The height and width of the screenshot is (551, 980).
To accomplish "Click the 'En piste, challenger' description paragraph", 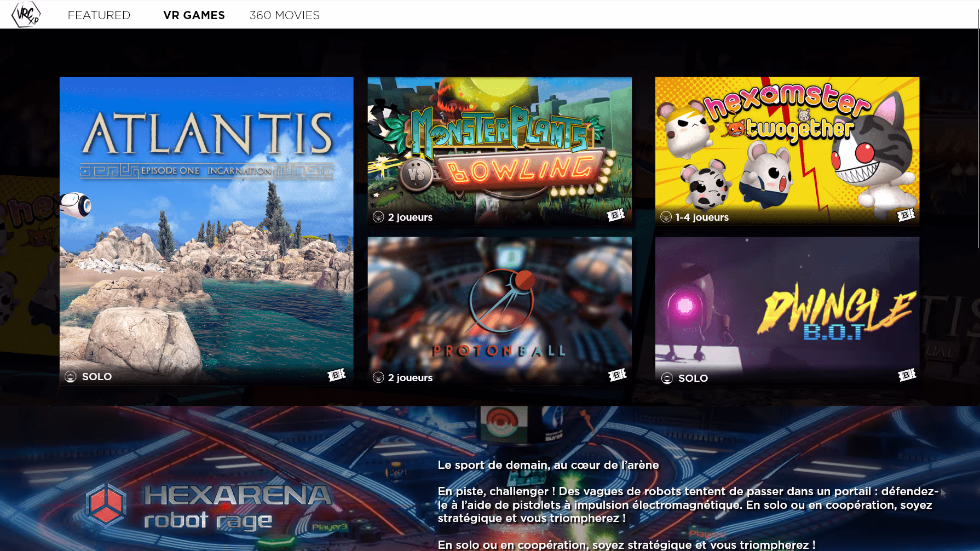I will pos(688,504).
